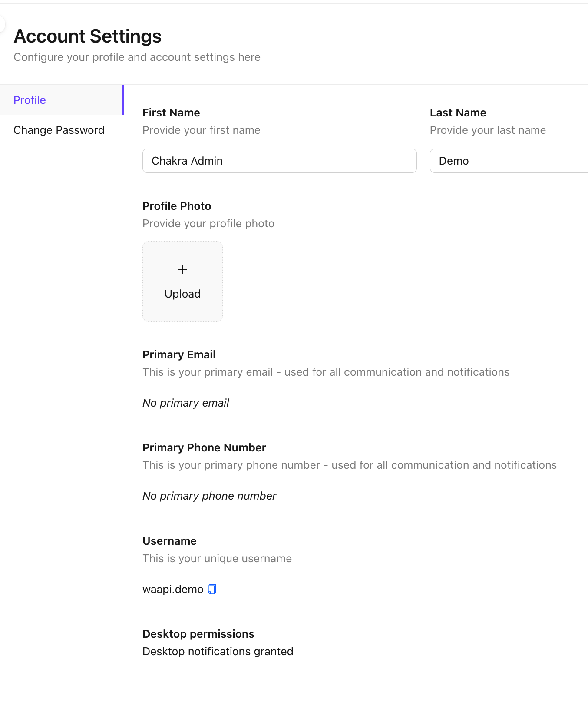The image size is (588, 709).
Task: Click the waapi.demo username text
Action: (x=173, y=589)
